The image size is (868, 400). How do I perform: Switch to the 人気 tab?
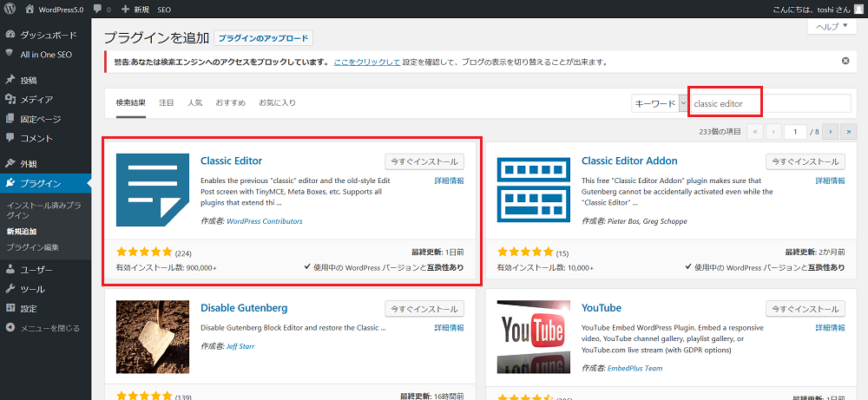tap(194, 102)
